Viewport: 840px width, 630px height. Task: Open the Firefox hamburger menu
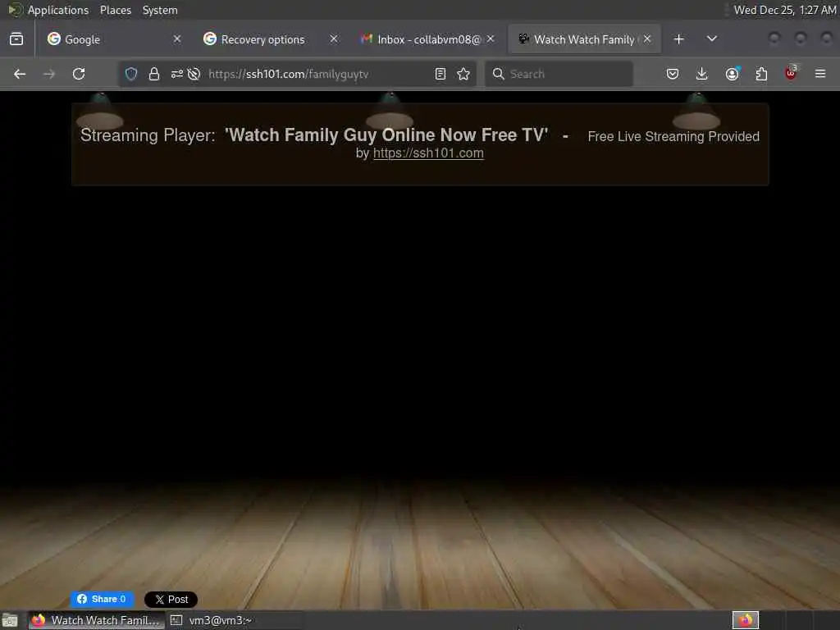[x=820, y=74]
